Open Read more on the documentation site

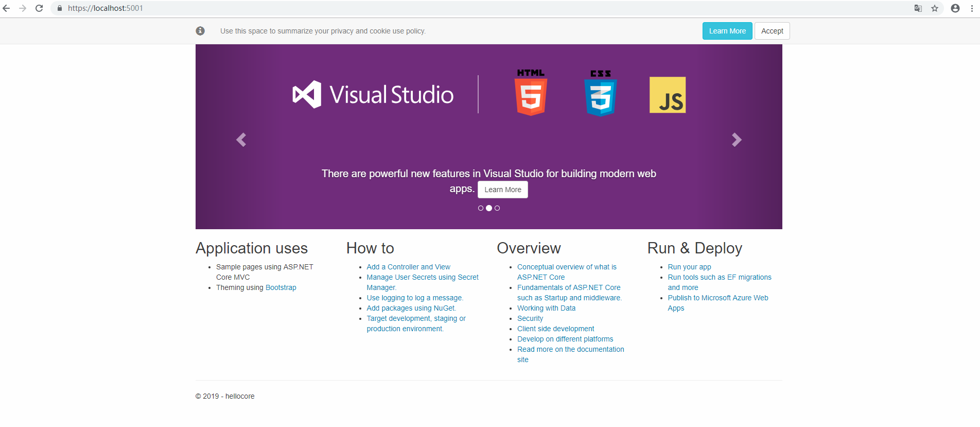pyautogui.click(x=571, y=354)
